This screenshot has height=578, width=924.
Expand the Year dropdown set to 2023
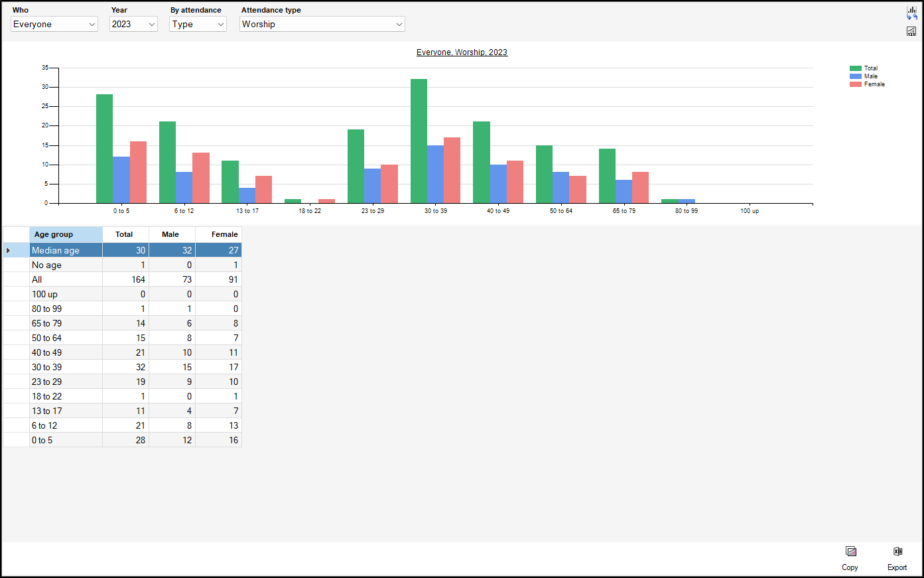click(x=133, y=24)
